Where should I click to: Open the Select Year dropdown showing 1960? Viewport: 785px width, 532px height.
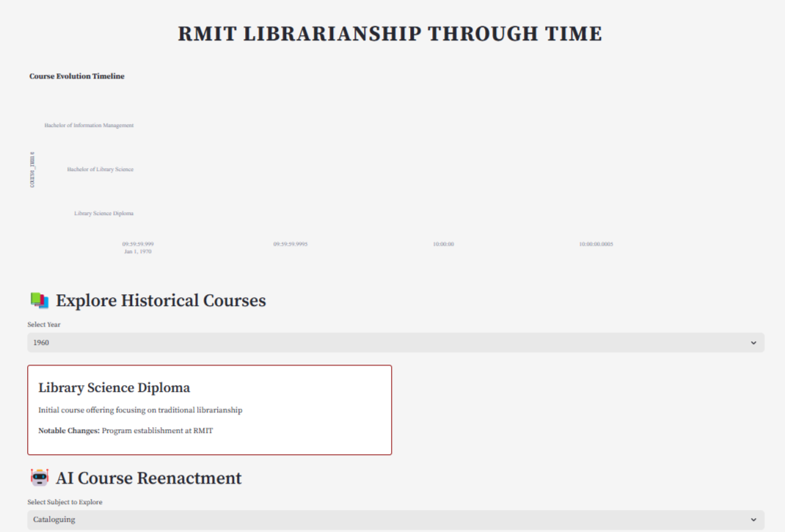[395, 343]
